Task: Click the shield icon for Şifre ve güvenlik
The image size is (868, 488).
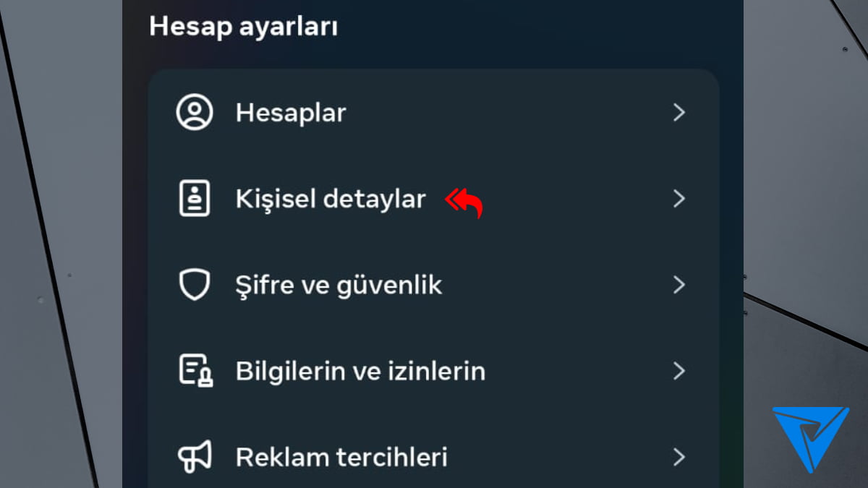Action: point(194,285)
